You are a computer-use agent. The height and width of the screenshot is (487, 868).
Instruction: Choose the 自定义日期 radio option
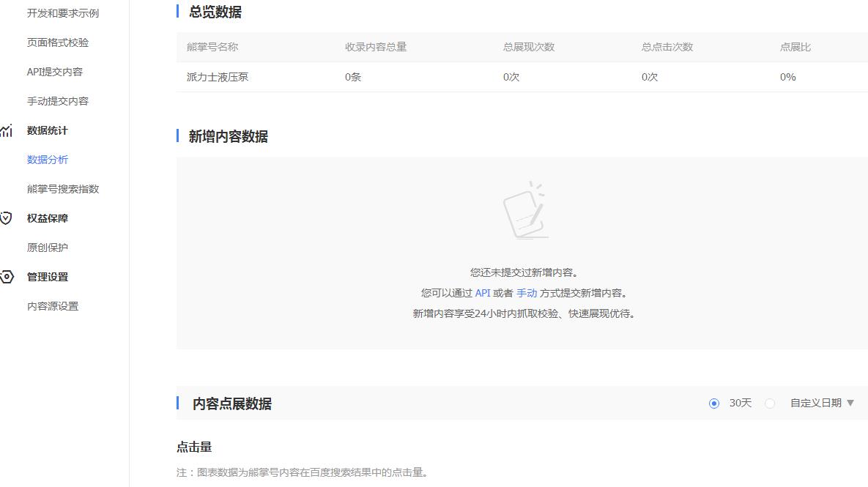coord(769,402)
